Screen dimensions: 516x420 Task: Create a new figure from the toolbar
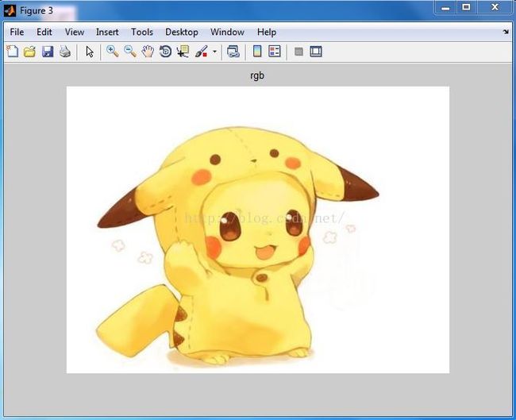point(13,52)
